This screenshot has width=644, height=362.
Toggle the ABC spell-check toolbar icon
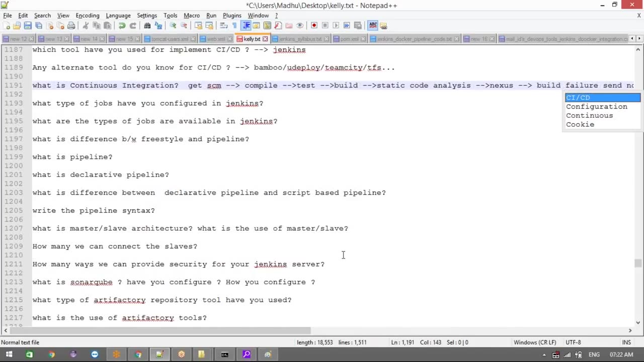pos(373,26)
